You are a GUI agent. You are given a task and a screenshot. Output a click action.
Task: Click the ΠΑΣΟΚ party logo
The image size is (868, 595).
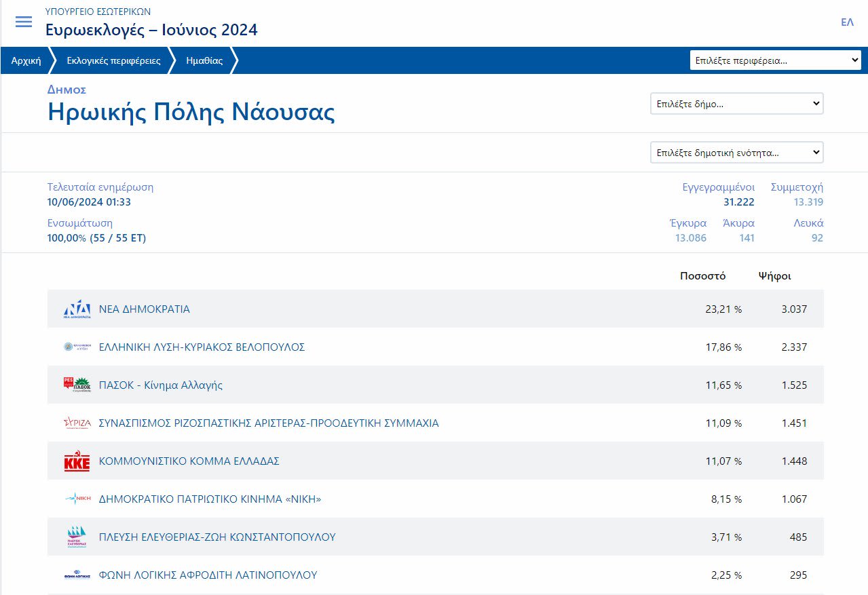77,385
